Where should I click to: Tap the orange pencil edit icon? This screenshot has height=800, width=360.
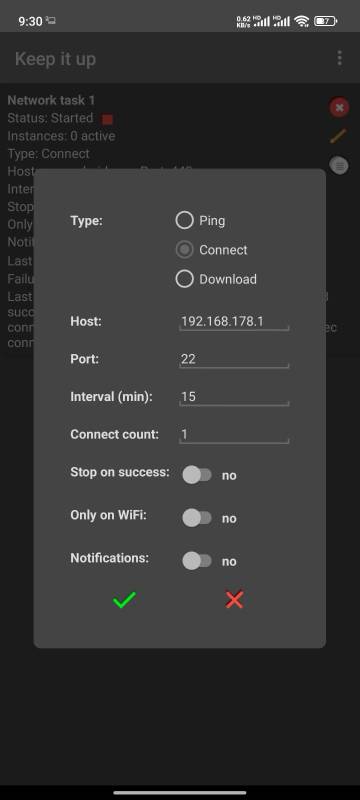pos(338,136)
